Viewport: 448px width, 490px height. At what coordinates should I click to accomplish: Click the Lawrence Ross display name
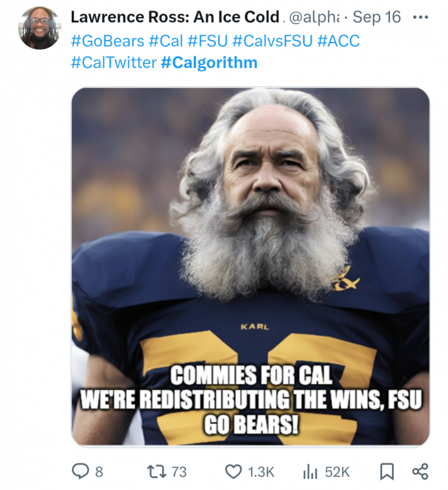pyautogui.click(x=174, y=18)
